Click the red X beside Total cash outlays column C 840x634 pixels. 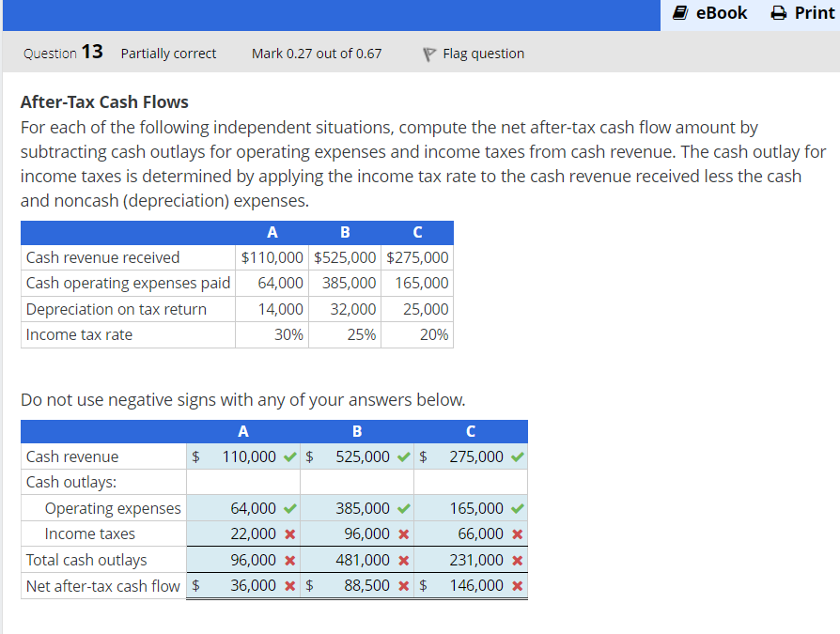pyautogui.click(x=519, y=560)
